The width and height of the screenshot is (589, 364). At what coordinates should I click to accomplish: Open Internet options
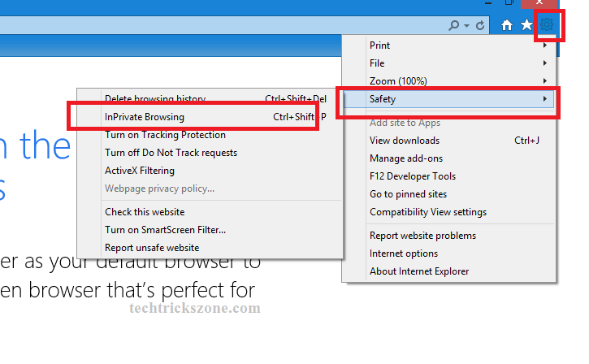coord(404,253)
